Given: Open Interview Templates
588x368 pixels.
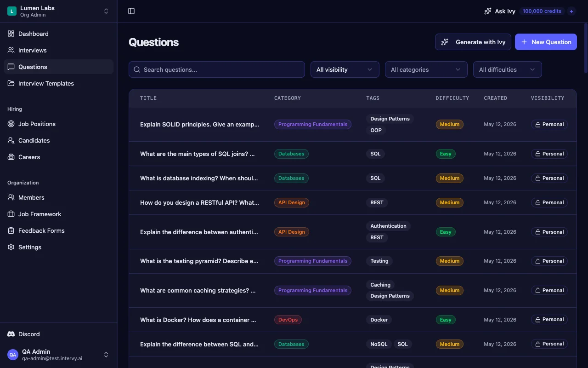Looking at the screenshot, I should point(58,83).
